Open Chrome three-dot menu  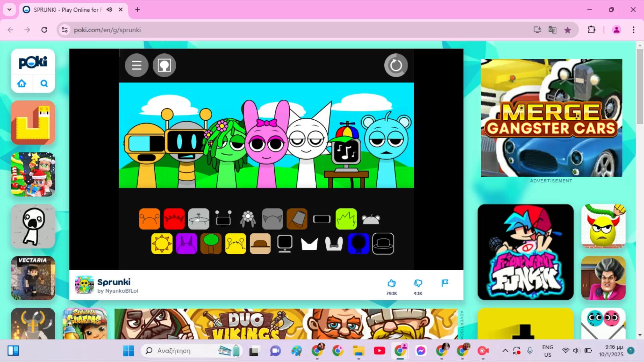click(633, 30)
